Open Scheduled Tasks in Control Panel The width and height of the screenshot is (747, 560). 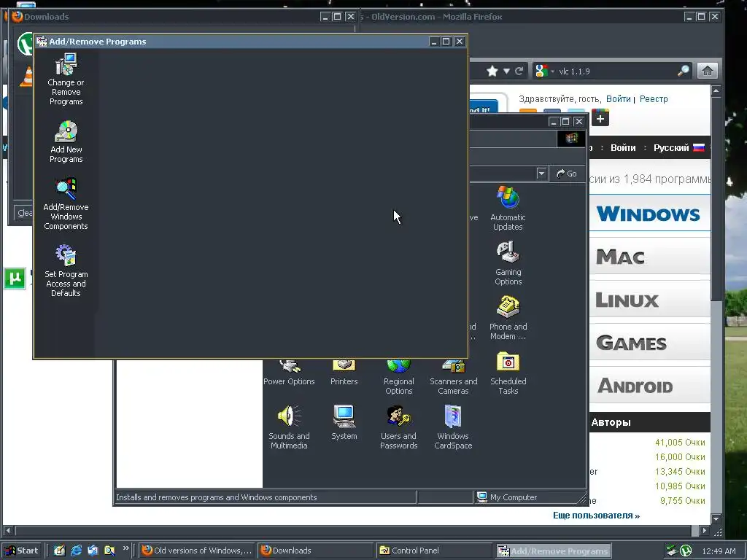[508, 373]
